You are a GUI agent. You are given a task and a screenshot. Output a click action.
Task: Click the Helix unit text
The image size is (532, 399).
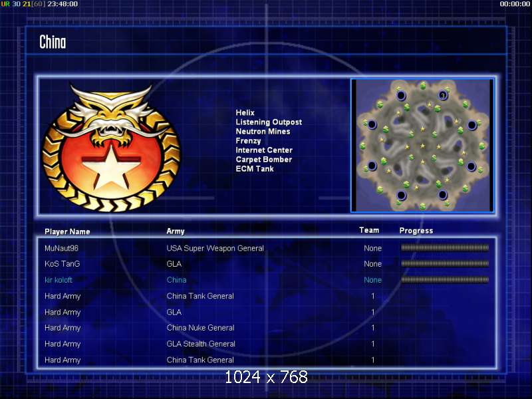coord(245,112)
